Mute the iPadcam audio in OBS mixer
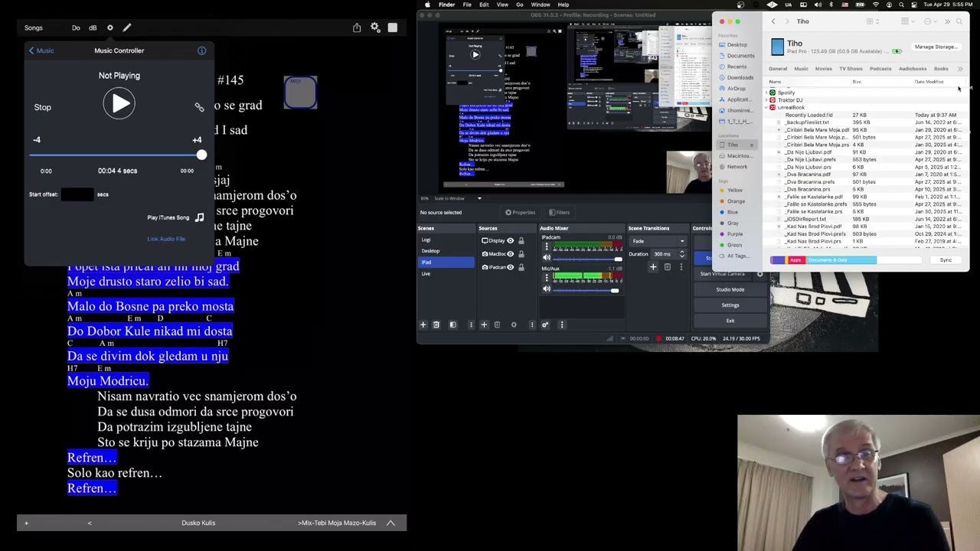 click(547, 258)
